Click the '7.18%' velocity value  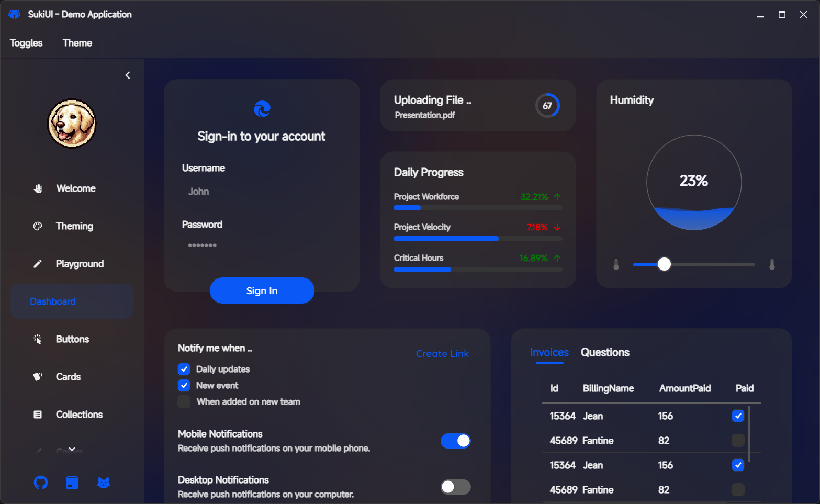[537, 227]
